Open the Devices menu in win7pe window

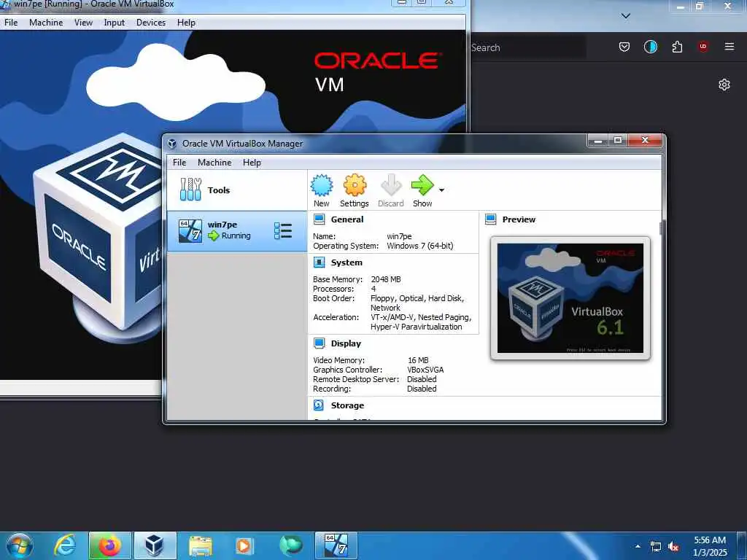[151, 23]
